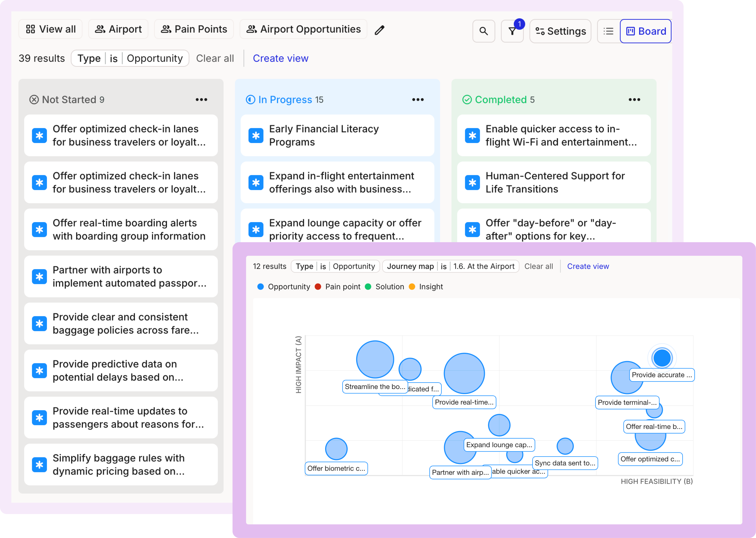This screenshot has width=756, height=538.
Task: Click icon on Early Financial Literacy Programs card
Action: 256,135
